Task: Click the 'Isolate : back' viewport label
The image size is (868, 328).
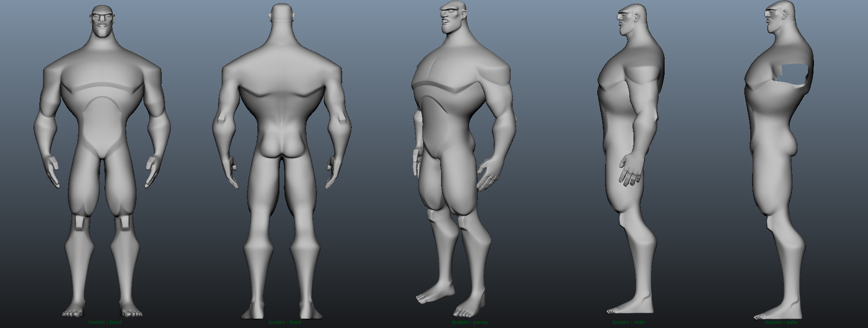Action: tap(285, 322)
